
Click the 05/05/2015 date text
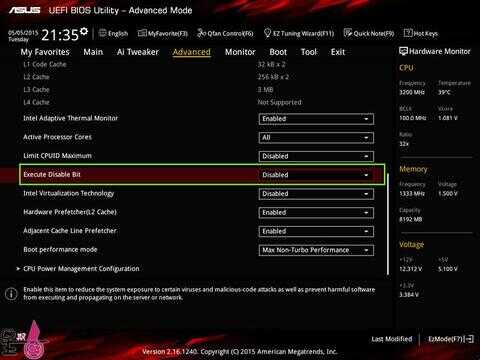23,33
